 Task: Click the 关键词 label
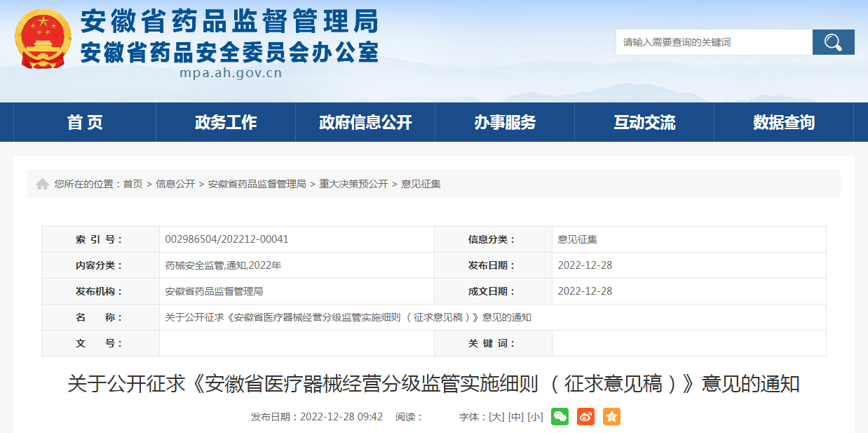(492, 343)
